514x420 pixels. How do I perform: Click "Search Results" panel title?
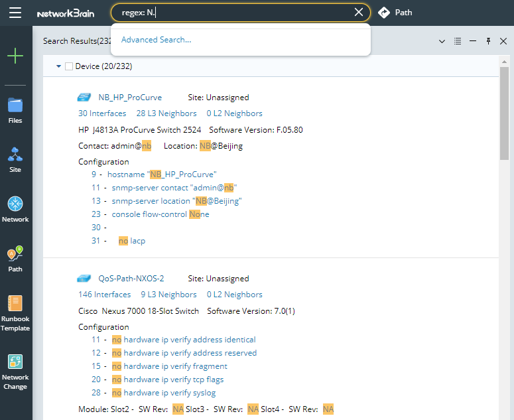pyautogui.click(x=77, y=41)
